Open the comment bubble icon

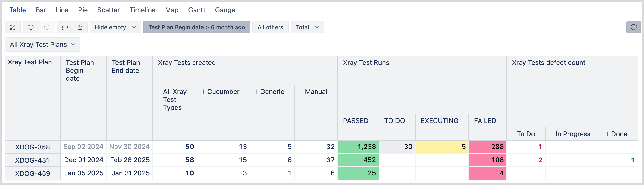click(x=65, y=27)
